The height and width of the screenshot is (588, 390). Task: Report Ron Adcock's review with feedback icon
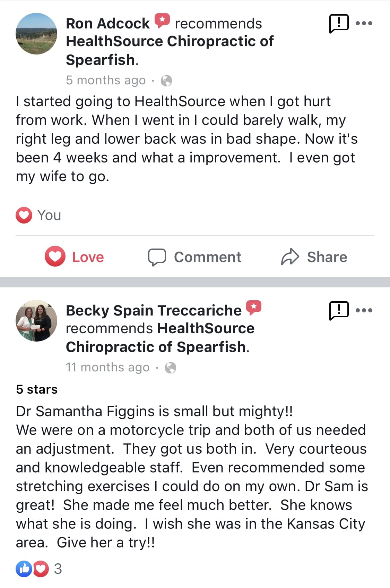coord(338,24)
